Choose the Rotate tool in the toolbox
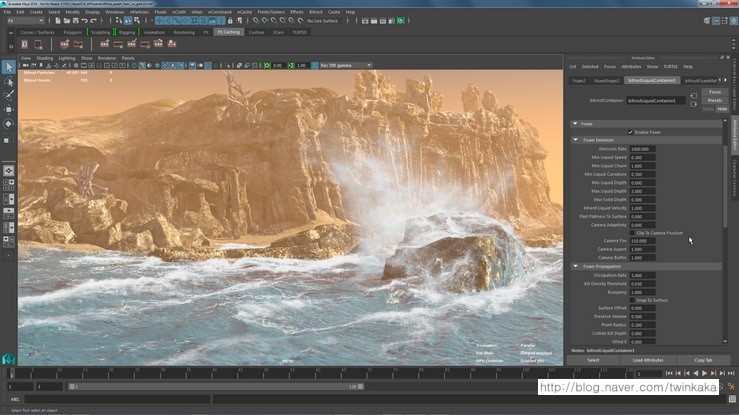The image size is (739, 415). [x=8, y=123]
